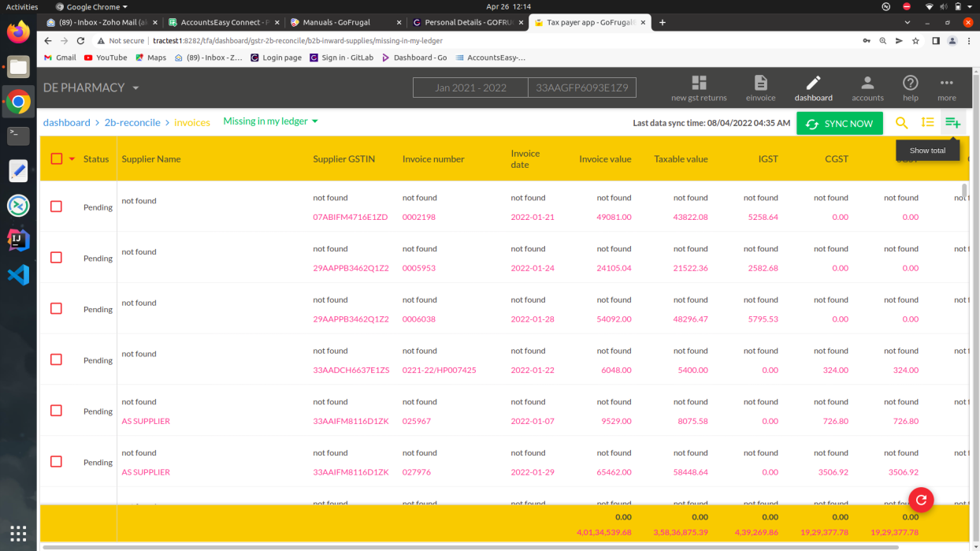Click GSTIN 33AAGFP6093E1Z9 field

[582, 87]
